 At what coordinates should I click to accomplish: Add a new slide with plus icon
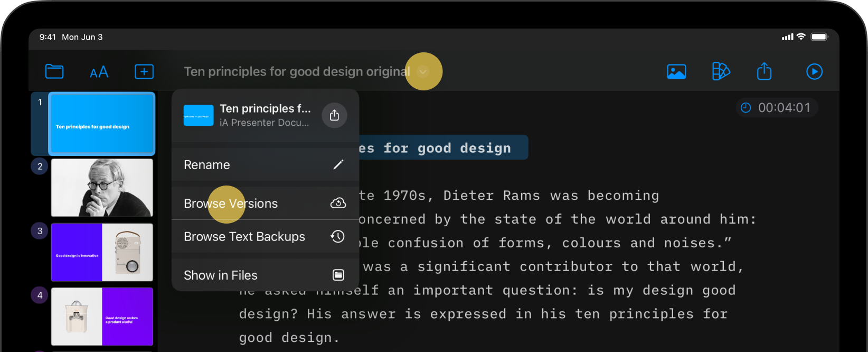click(144, 71)
